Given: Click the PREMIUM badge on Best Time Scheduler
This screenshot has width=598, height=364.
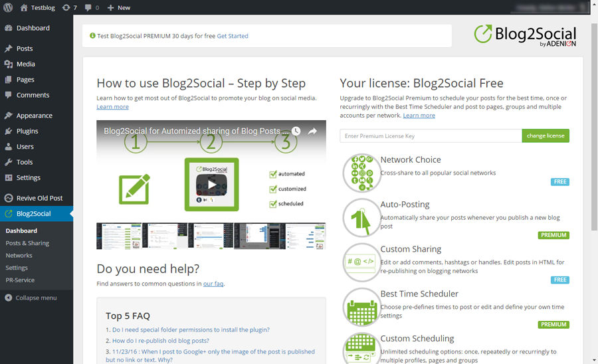Looking at the screenshot, I should 553,324.
